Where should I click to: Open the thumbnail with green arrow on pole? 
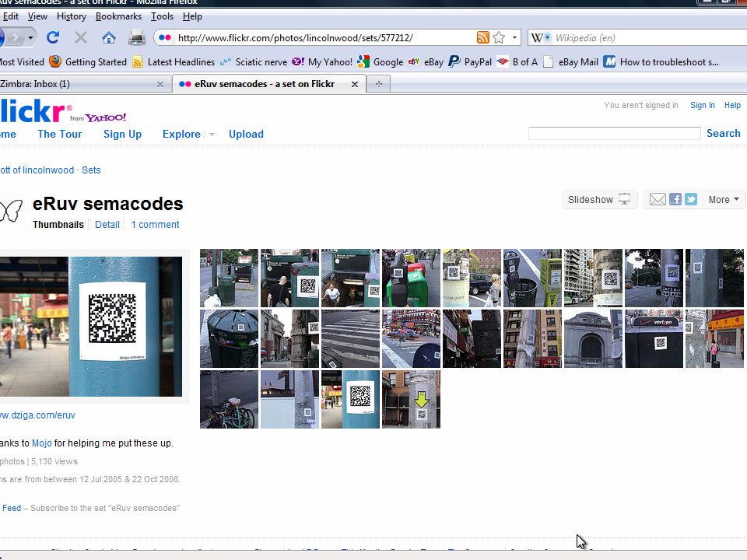coord(411,400)
